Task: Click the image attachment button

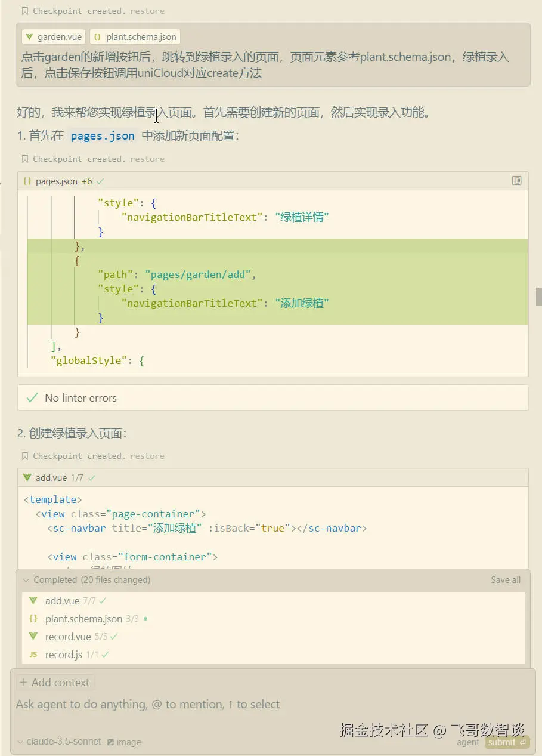Action: [x=125, y=742]
